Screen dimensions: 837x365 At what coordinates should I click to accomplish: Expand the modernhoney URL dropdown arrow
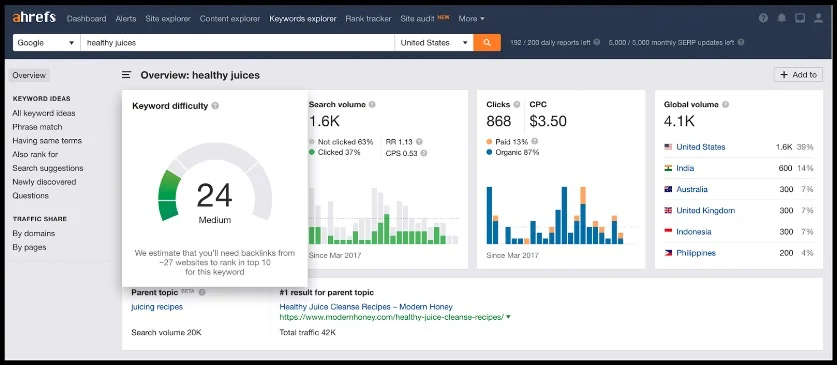point(508,317)
